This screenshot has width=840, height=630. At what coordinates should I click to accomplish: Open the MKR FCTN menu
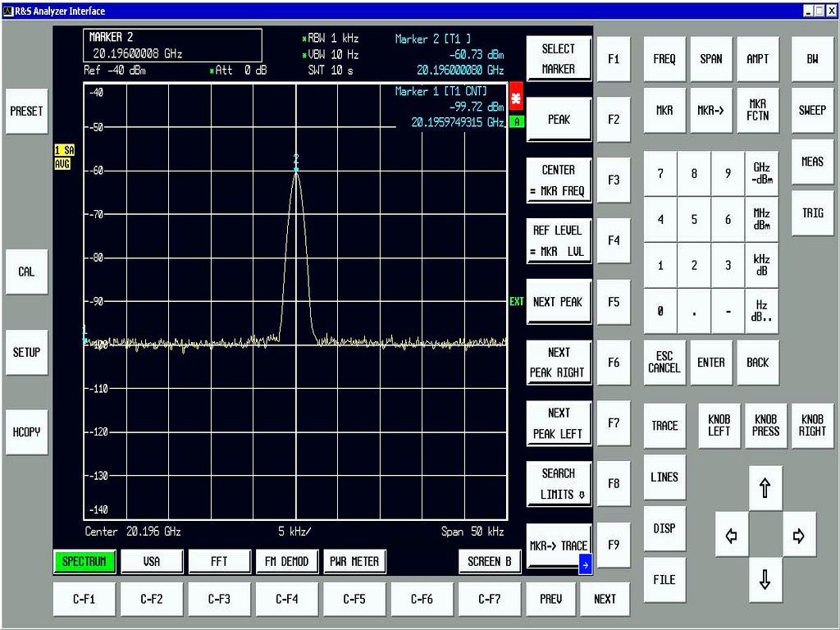click(758, 110)
